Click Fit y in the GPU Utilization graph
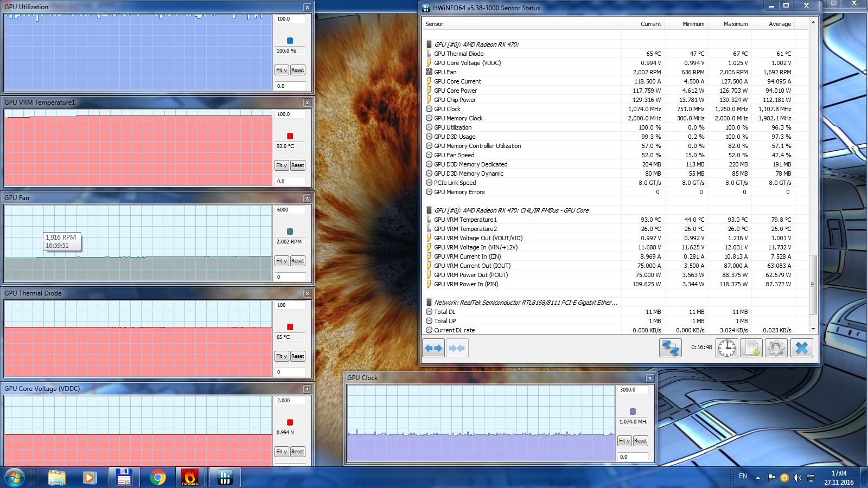Viewport: 868px width, 488px height. [282, 70]
